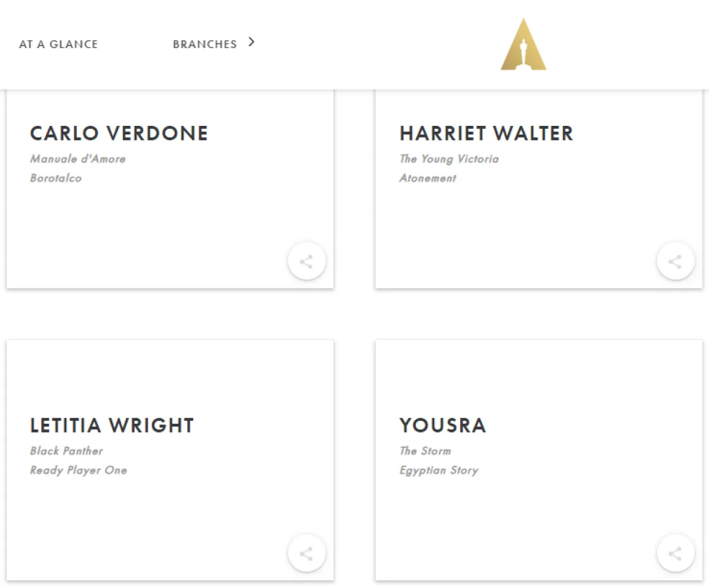Select the Atonement film title
This screenshot has width=709, height=588.
pyautogui.click(x=428, y=178)
